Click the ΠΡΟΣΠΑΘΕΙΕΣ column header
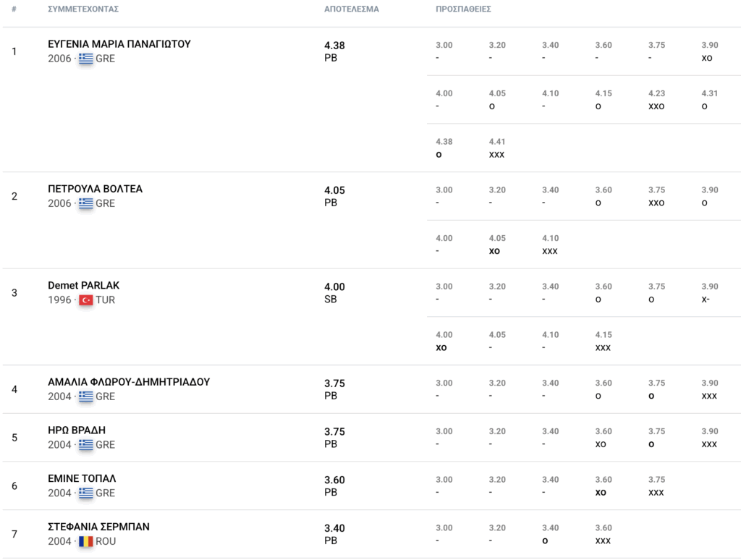The image size is (741, 560). 463,9
